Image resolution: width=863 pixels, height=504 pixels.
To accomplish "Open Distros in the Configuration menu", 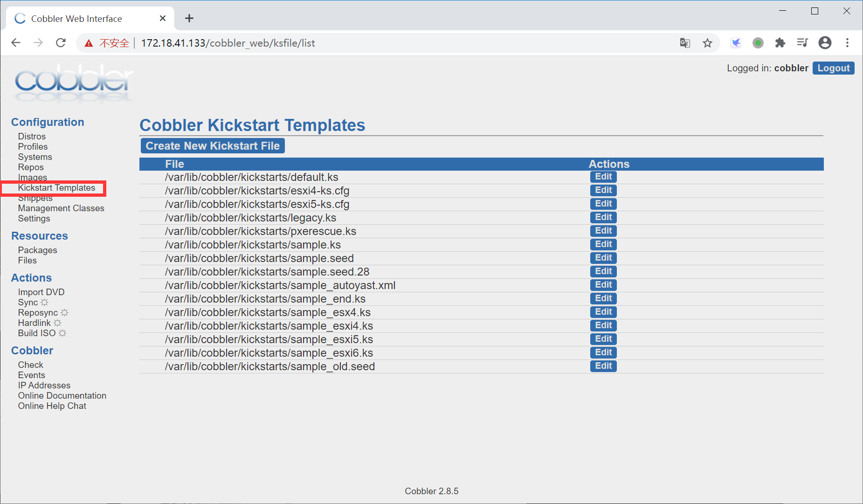I will 32,136.
